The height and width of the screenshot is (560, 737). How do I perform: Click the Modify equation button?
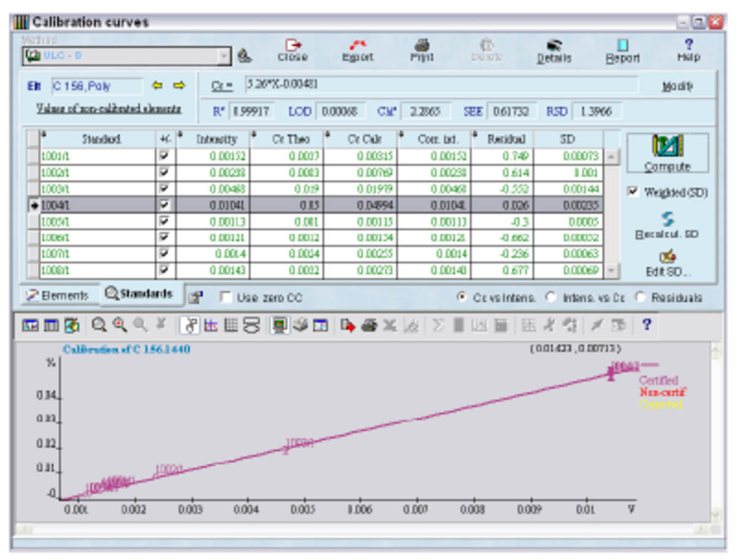[677, 87]
